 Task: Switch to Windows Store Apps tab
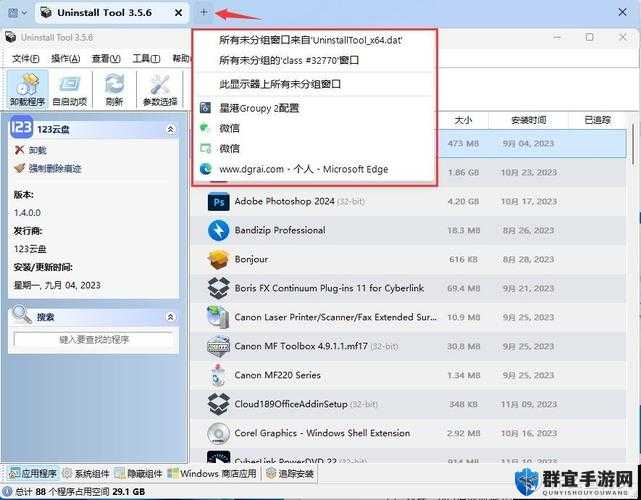coord(212,474)
